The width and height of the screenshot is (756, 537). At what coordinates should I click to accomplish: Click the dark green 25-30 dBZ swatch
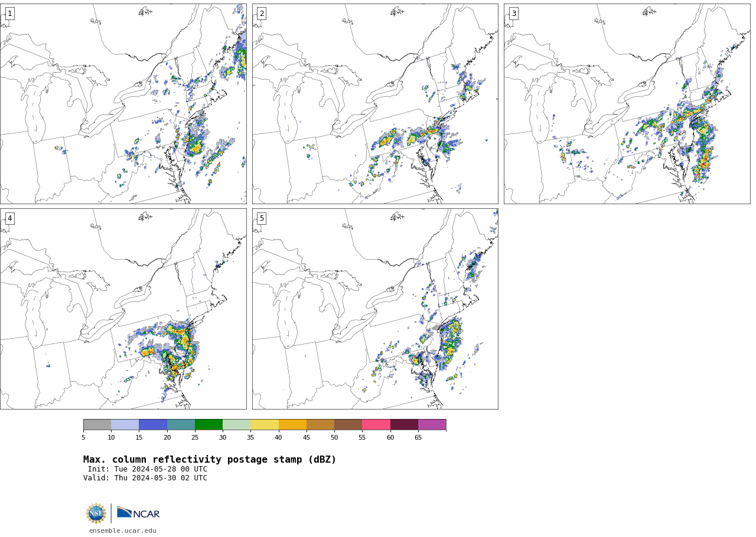click(208, 425)
